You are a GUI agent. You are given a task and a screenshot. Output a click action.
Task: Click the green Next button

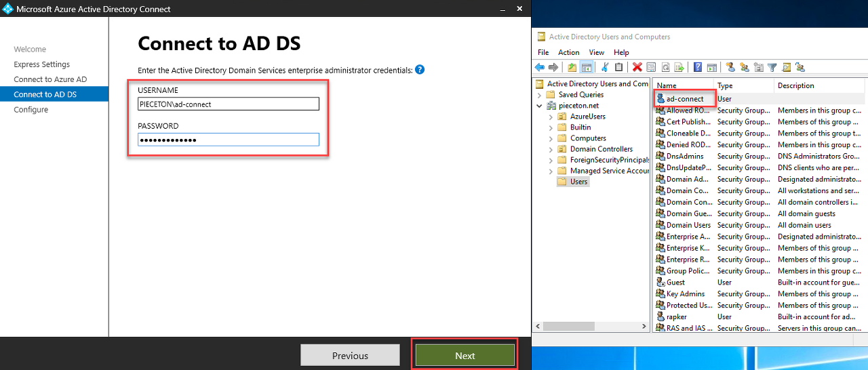(x=465, y=355)
